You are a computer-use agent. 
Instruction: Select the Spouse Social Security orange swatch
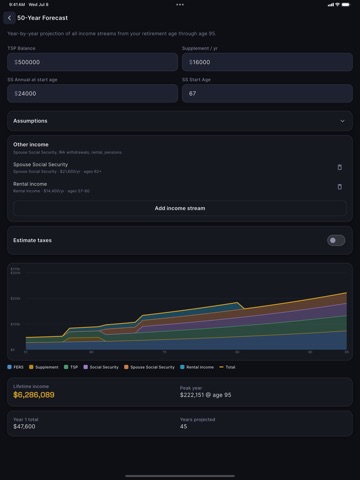tap(126, 367)
